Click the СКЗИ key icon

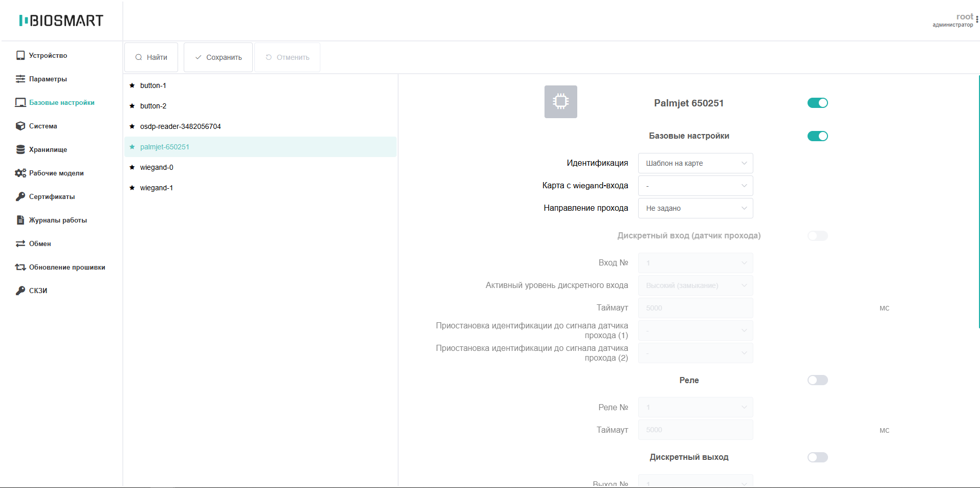(20, 291)
